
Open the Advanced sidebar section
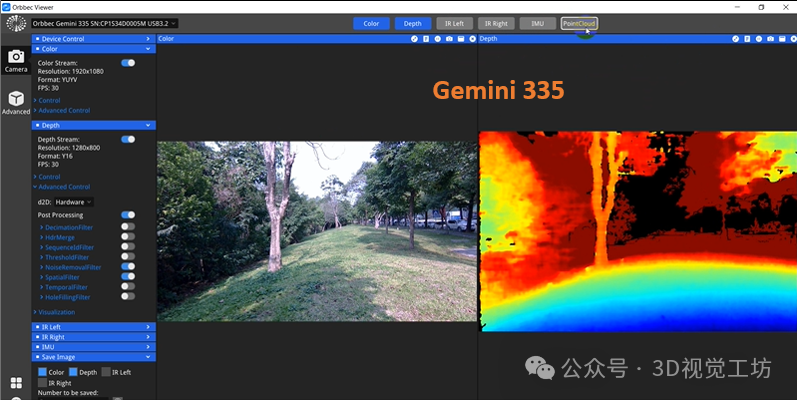16,103
